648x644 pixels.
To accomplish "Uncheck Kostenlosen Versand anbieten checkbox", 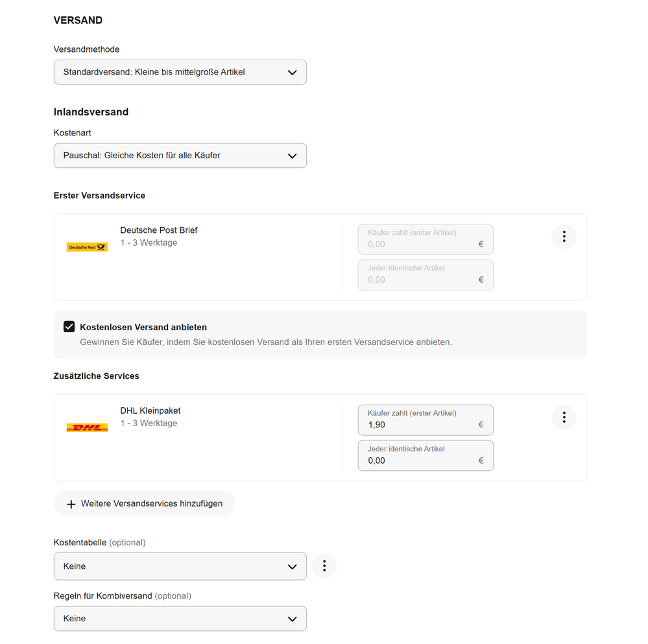I will click(x=69, y=326).
